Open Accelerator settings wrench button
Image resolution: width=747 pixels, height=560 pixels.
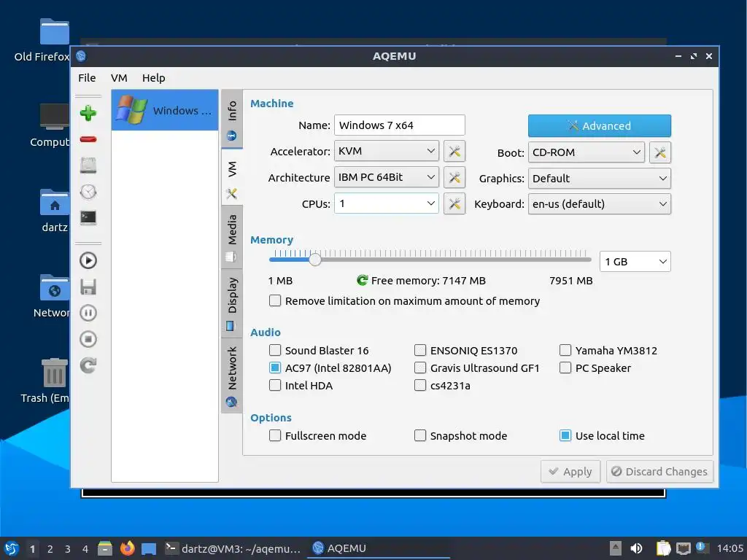click(454, 152)
